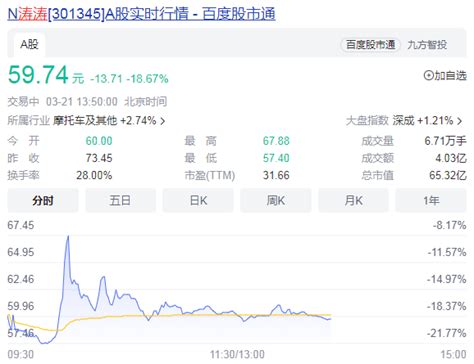Image resolution: width=474 pixels, height=364 pixels.
Task: Click the -14.97% axis label
Action: [x=447, y=279]
